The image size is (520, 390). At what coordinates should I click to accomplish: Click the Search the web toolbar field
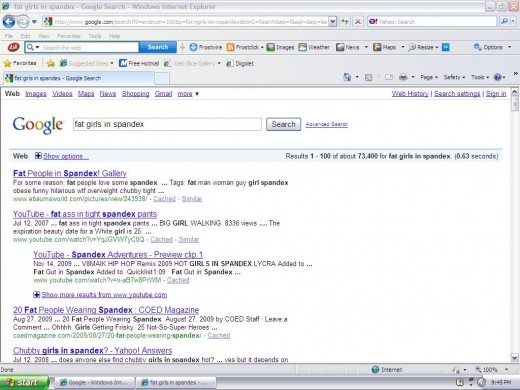[x=89, y=47]
